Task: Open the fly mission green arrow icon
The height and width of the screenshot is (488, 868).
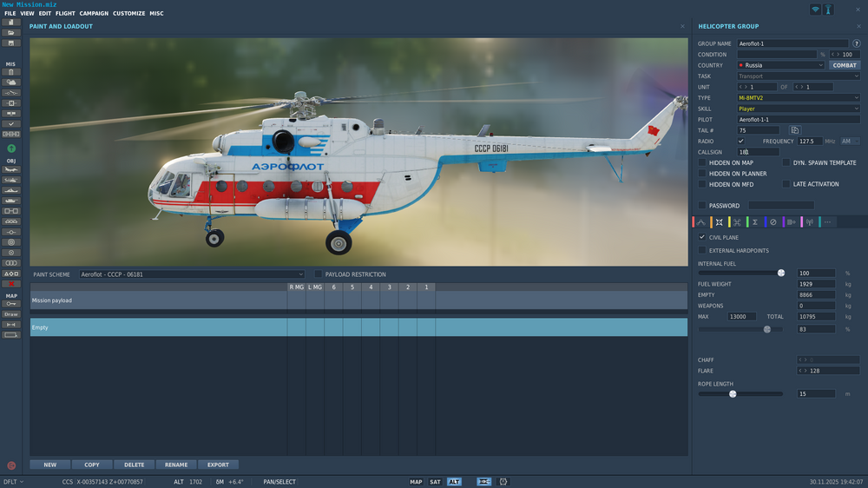Action: click(11, 148)
